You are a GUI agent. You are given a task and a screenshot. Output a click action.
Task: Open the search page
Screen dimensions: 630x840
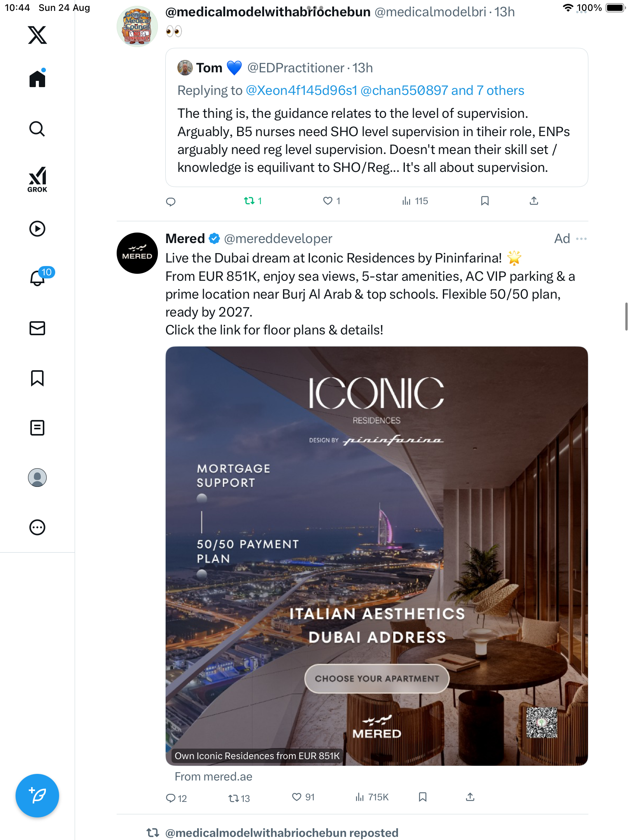37,129
